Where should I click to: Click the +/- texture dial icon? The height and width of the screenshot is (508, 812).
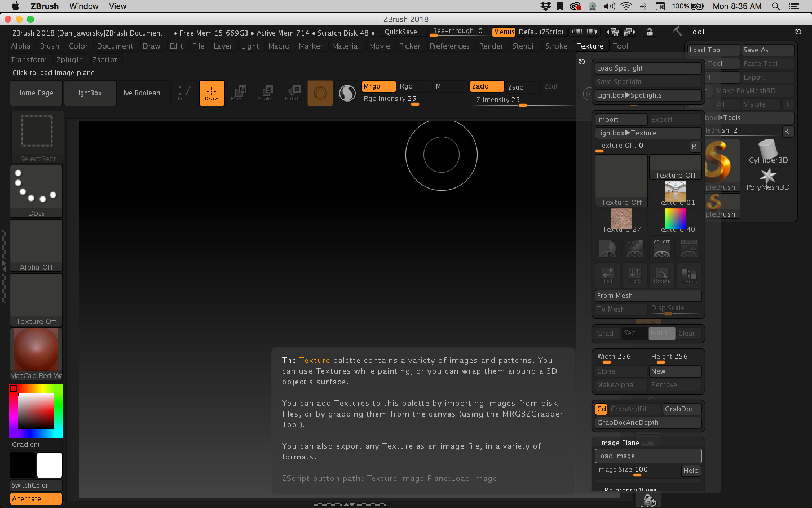[x=689, y=248]
